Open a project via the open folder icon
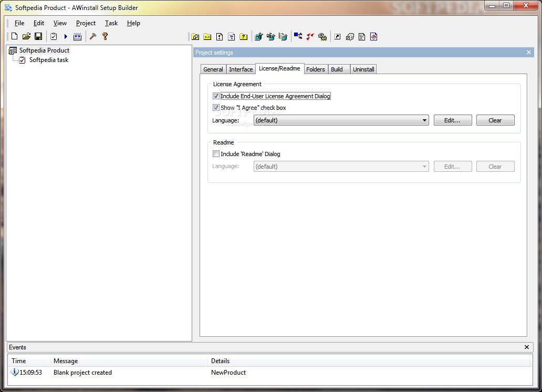The width and height of the screenshot is (542, 392). [26, 36]
